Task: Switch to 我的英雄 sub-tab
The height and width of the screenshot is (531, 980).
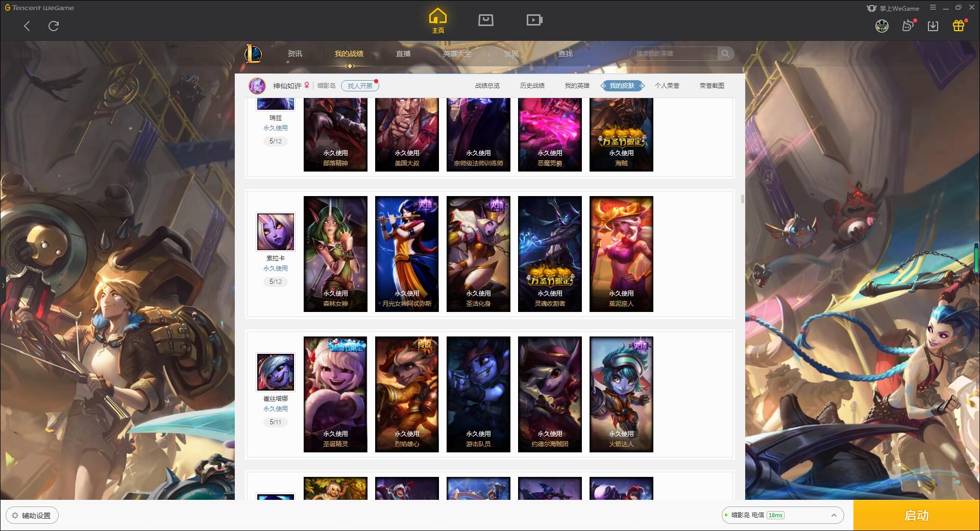Action: (x=577, y=86)
